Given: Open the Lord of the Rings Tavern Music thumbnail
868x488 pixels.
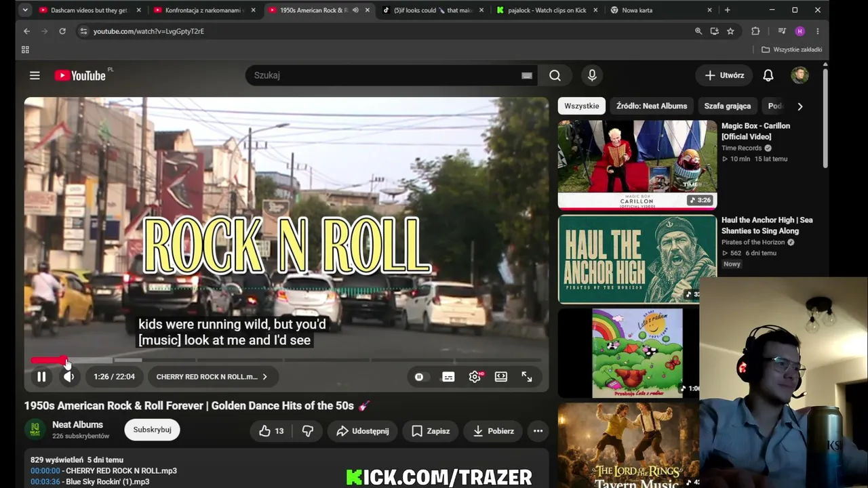Looking at the screenshot, I should [629, 445].
